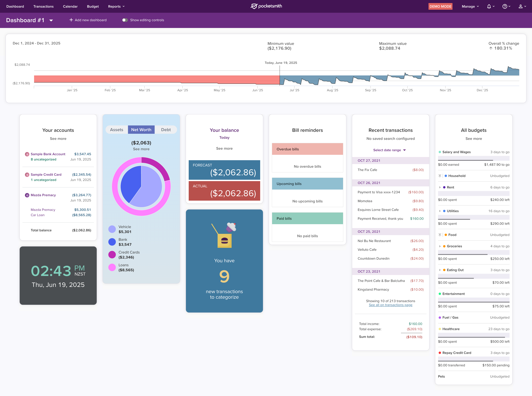Click the Household roll-up arrow icon
The height and width of the screenshot is (396, 532).
click(x=440, y=176)
